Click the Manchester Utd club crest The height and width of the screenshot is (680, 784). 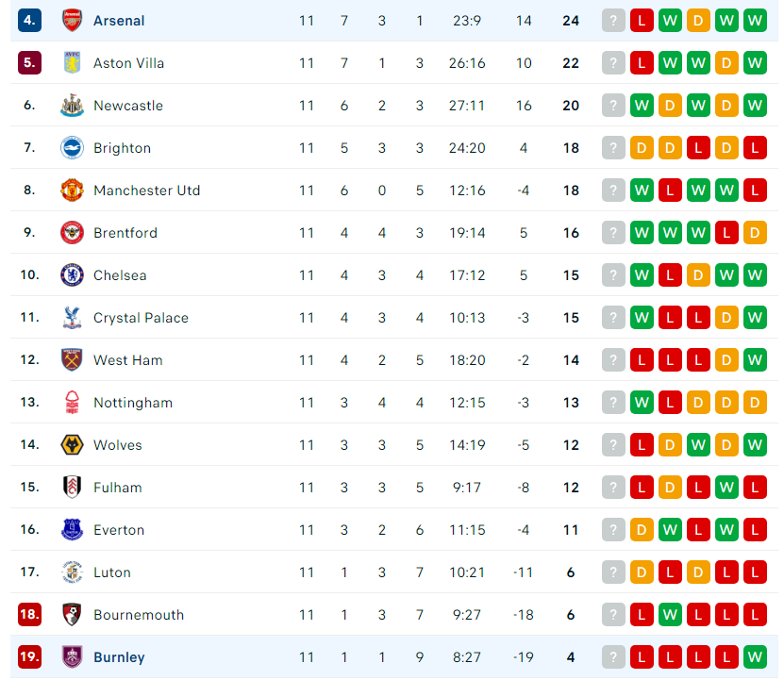tap(72, 191)
